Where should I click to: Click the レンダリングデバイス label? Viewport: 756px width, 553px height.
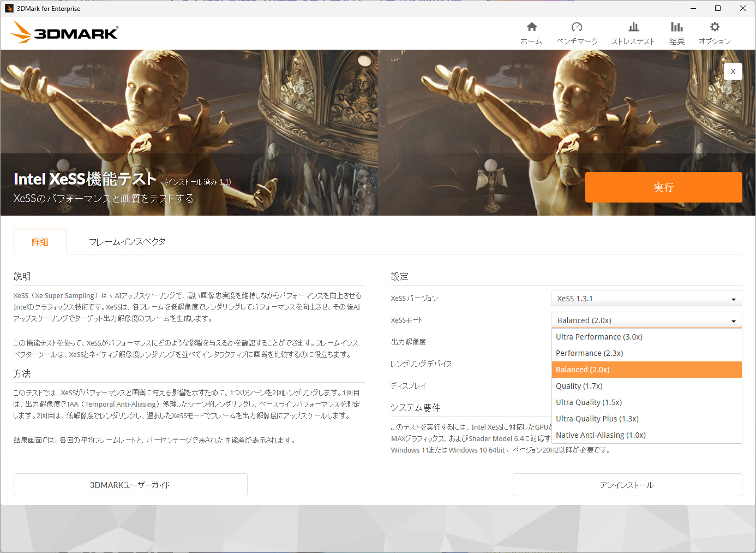click(421, 364)
